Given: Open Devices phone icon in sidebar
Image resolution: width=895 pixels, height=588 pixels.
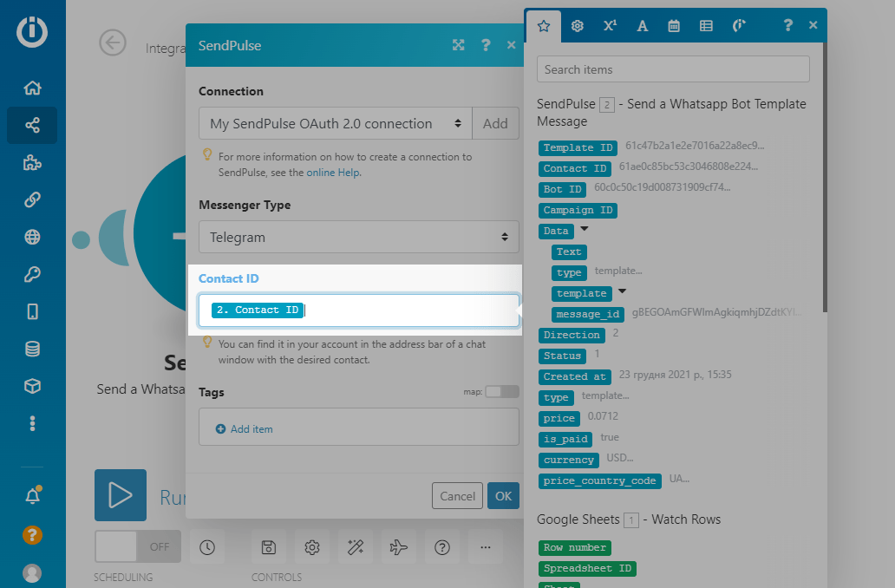Looking at the screenshot, I should [33, 311].
